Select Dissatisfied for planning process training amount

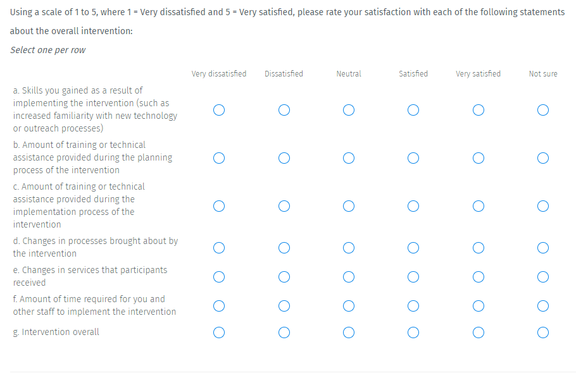284,157
